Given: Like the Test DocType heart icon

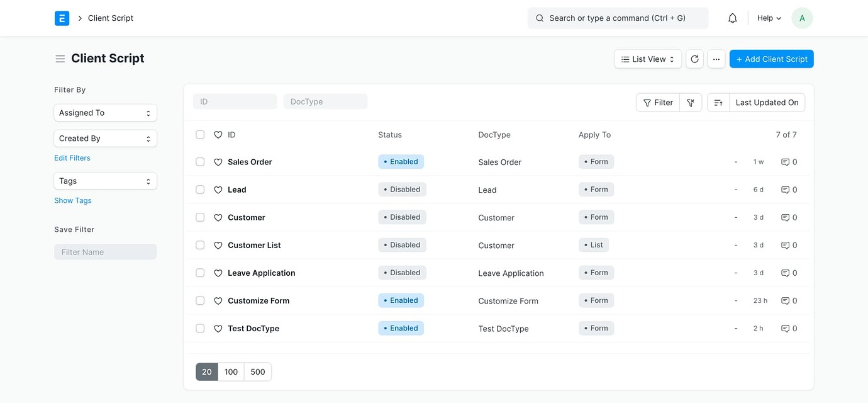Looking at the screenshot, I should point(218,328).
